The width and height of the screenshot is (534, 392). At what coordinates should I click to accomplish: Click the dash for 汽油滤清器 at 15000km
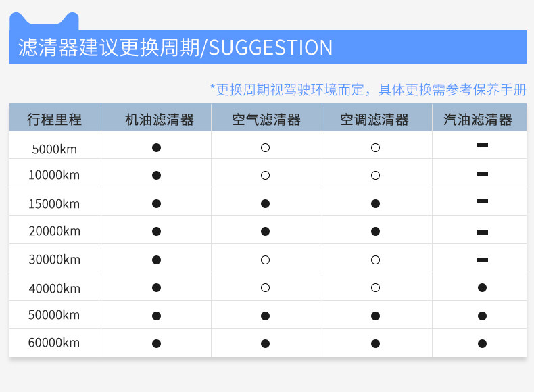click(x=482, y=201)
